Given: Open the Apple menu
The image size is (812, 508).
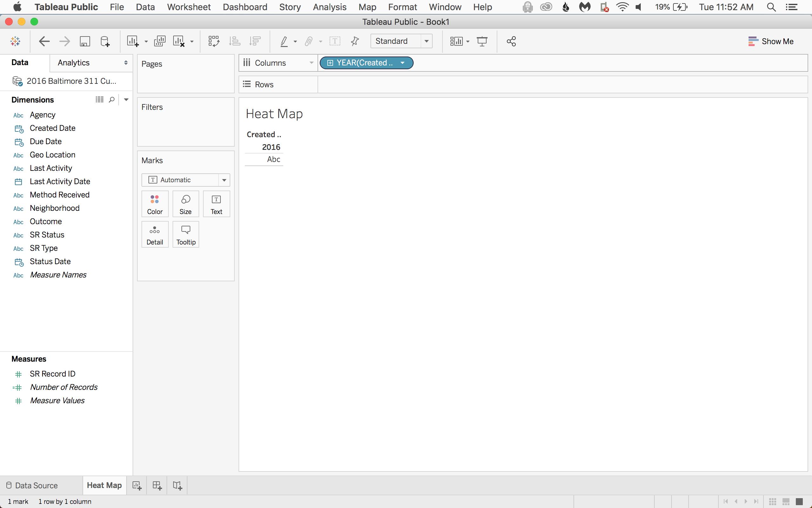Looking at the screenshot, I should pos(17,7).
